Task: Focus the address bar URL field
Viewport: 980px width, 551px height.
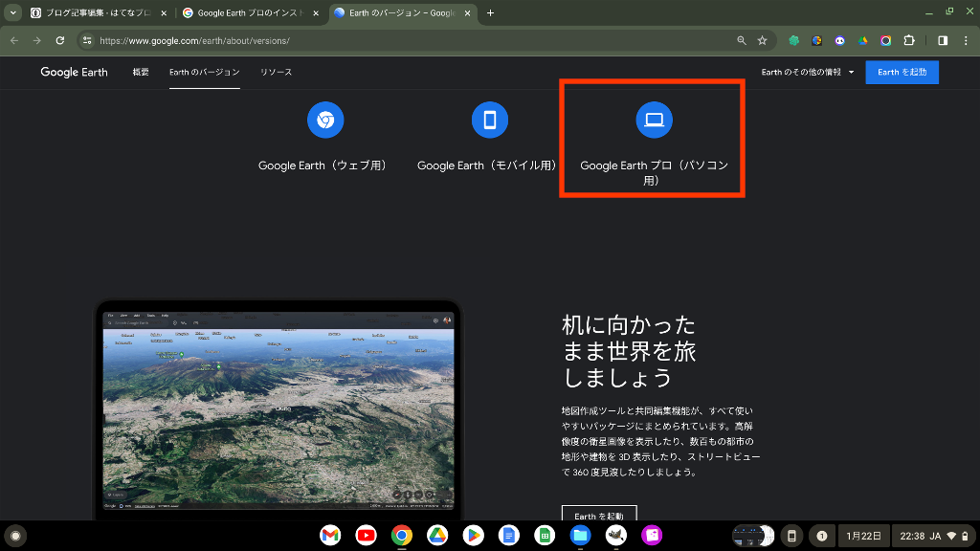Action: point(412,40)
